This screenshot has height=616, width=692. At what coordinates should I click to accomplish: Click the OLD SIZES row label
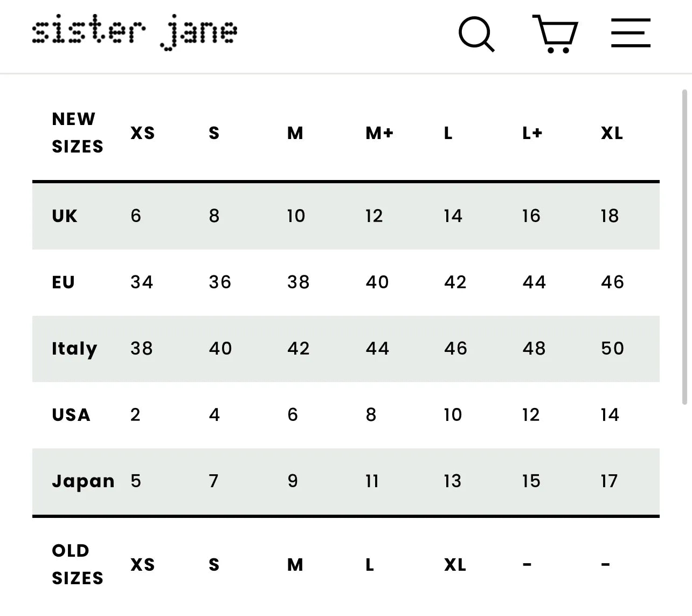coord(77,564)
